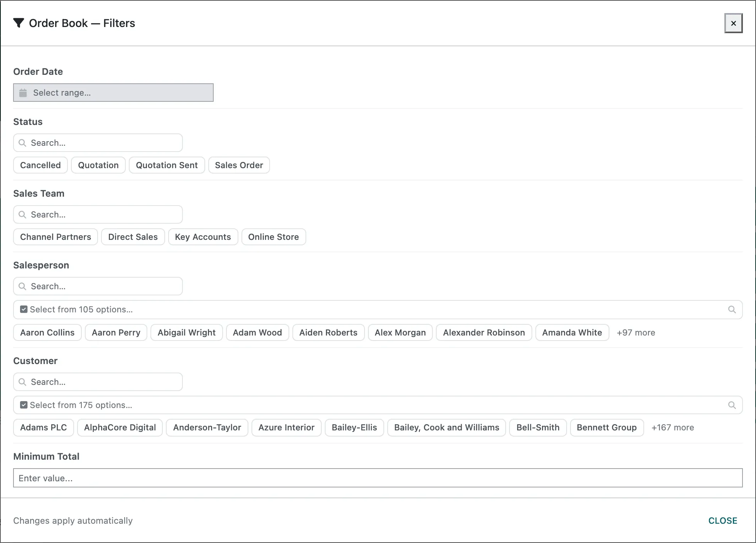Pick customer Bailey, Cook and Williams
756x543 pixels.
[447, 427]
